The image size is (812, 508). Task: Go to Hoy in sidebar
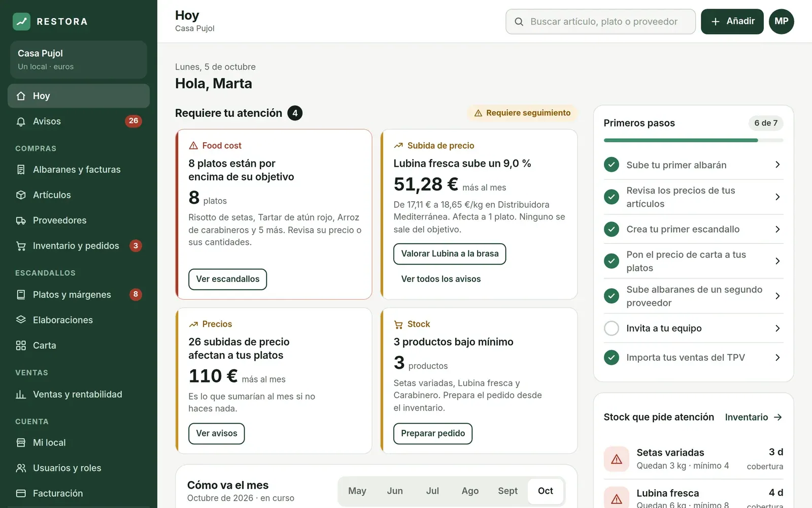point(79,96)
